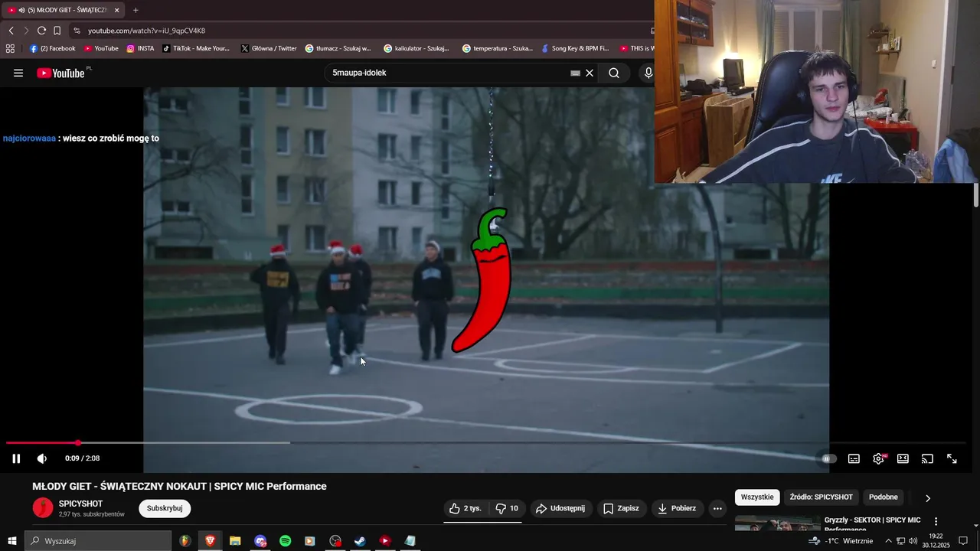This screenshot has height=551, width=980.
Task: Share the video via Udostępnij
Action: (560, 508)
